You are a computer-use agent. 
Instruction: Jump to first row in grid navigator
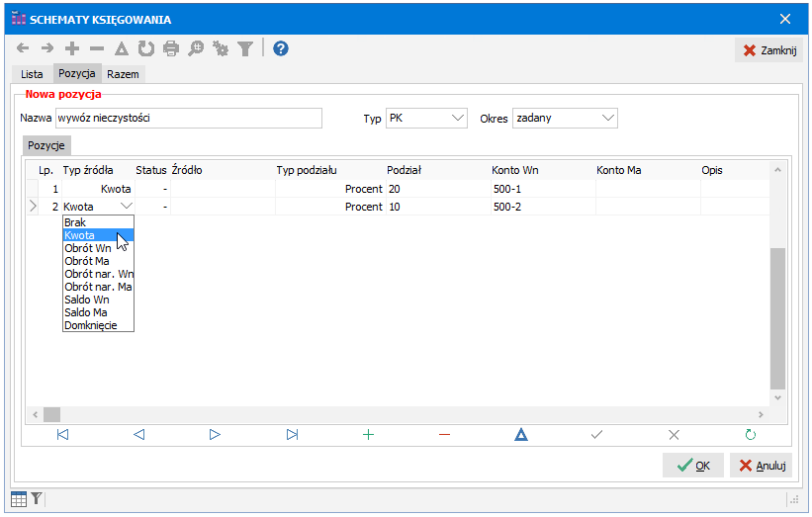(x=62, y=435)
